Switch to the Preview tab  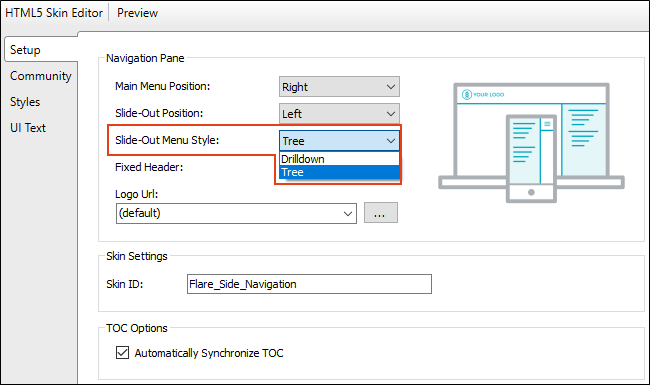(137, 13)
